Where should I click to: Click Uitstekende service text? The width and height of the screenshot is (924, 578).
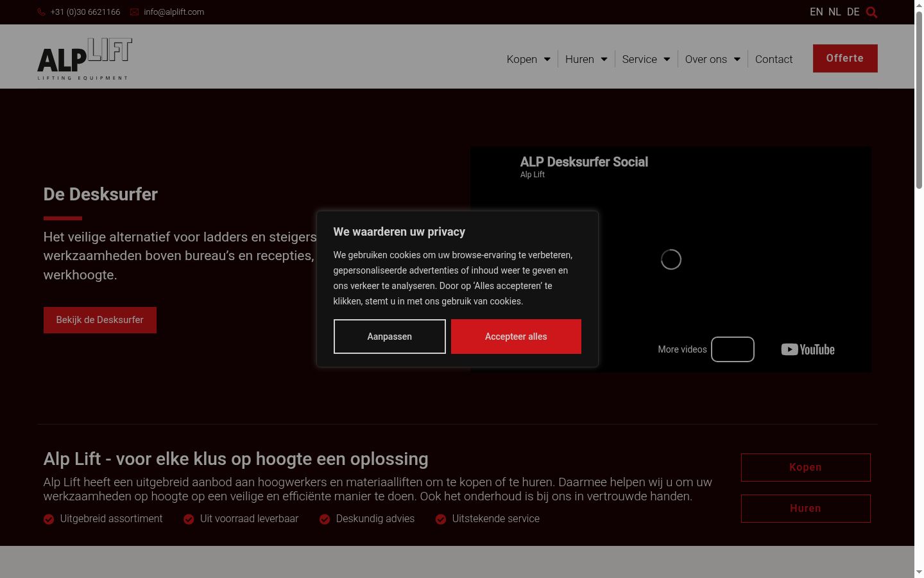[x=496, y=519]
